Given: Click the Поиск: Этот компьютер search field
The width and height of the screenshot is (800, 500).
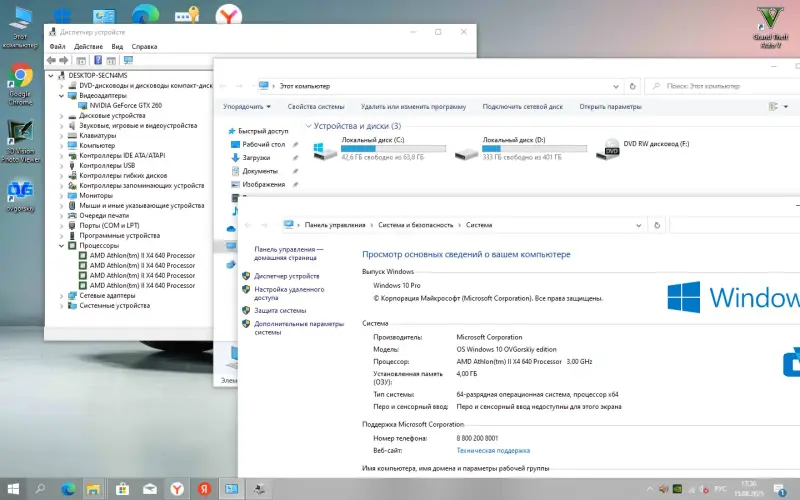Looking at the screenshot, I should pos(722,86).
